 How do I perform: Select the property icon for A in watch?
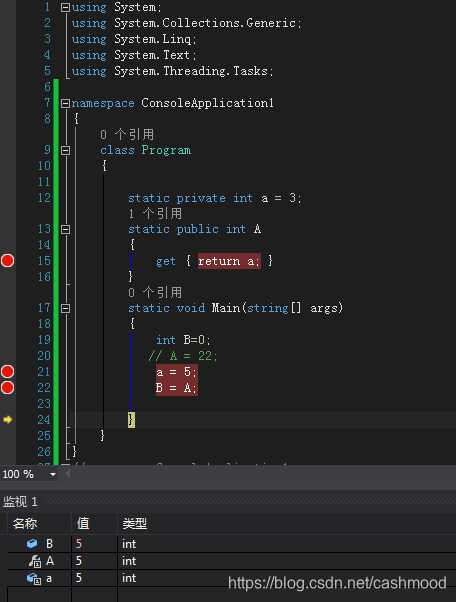(35, 561)
